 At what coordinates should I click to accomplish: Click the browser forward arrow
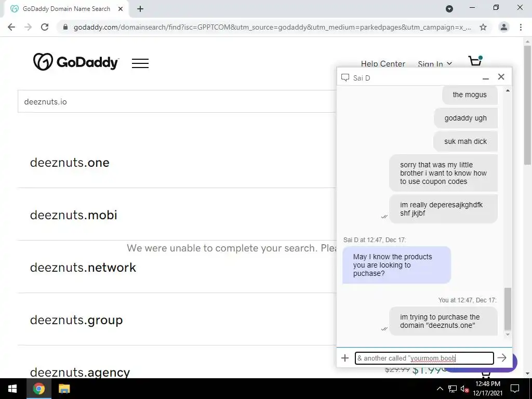tap(28, 27)
